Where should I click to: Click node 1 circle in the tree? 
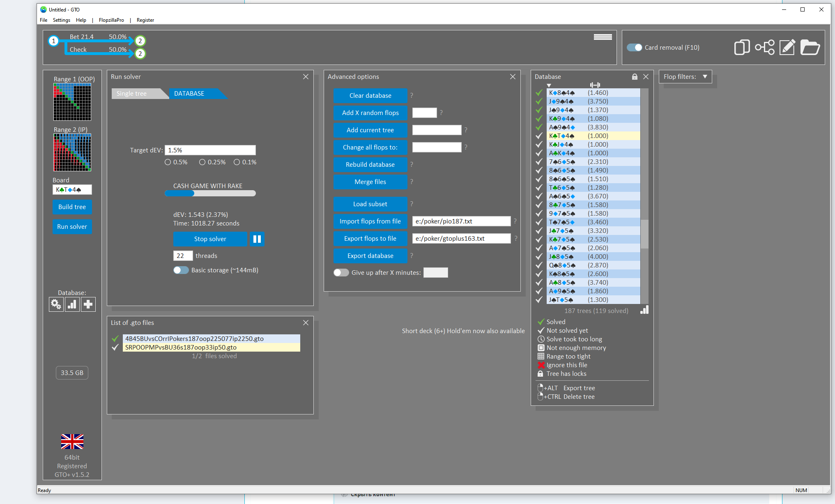(x=53, y=41)
